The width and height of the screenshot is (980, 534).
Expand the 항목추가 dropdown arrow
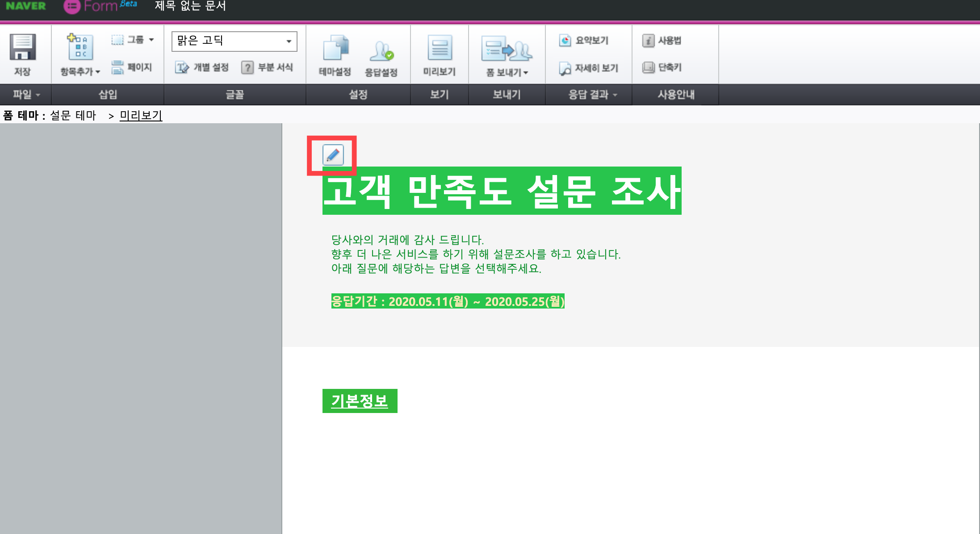[x=98, y=72]
